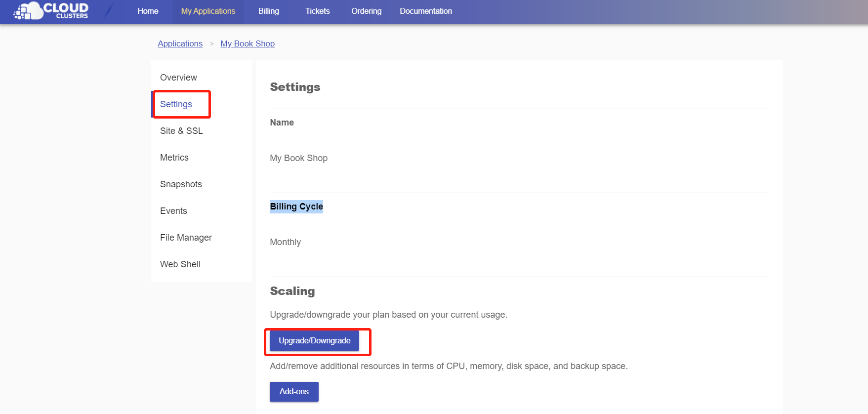
Task: Follow the Applications breadcrumb link
Action: click(180, 43)
